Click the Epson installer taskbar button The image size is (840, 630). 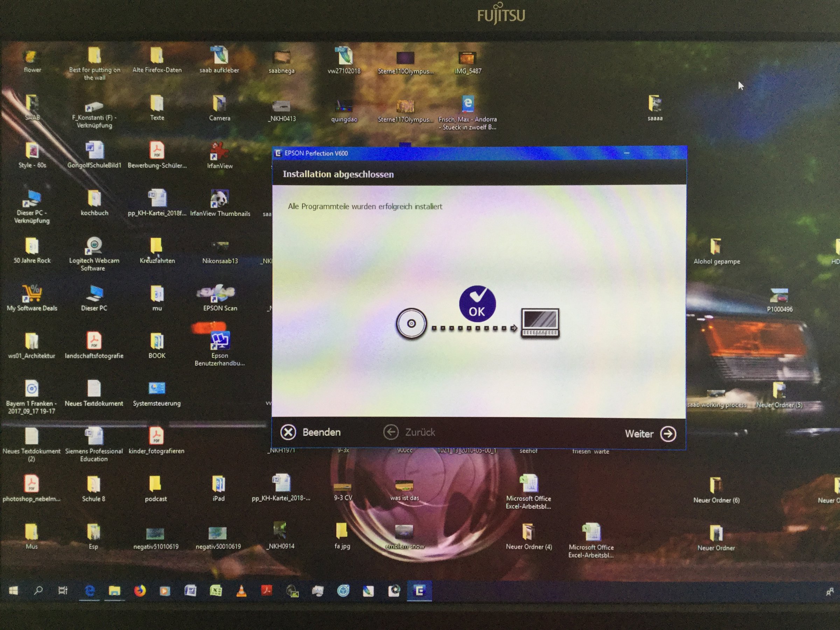(419, 591)
